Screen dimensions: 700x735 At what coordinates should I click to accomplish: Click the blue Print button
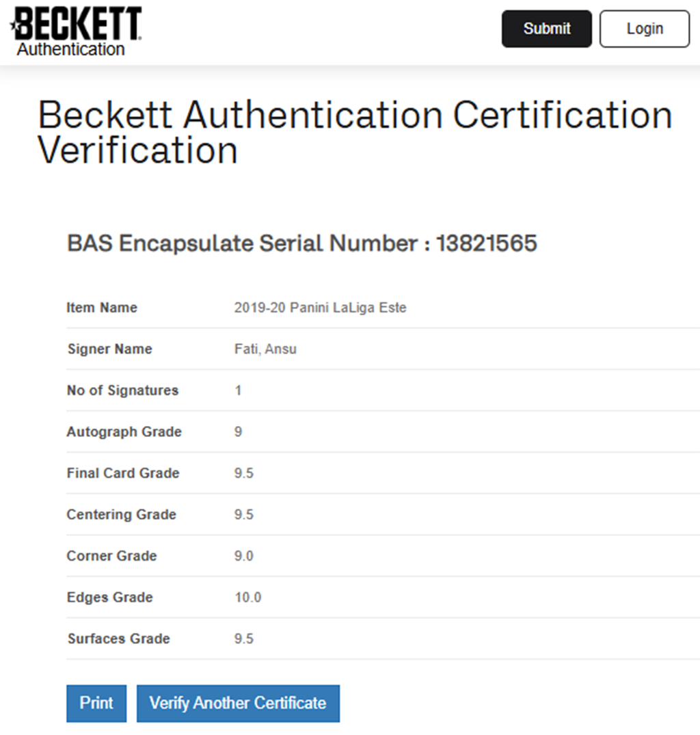click(96, 703)
